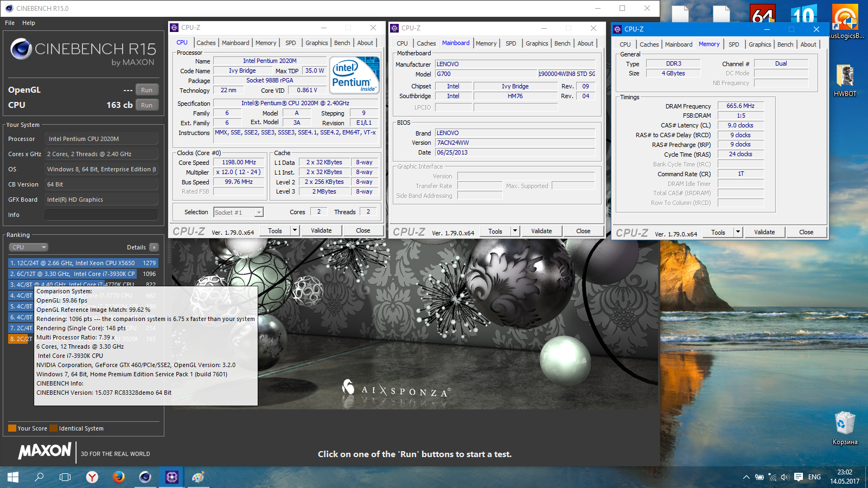The width and height of the screenshot is (868, 488).
Task: Switch input language ENG indicator
Action: coord(814,477)
